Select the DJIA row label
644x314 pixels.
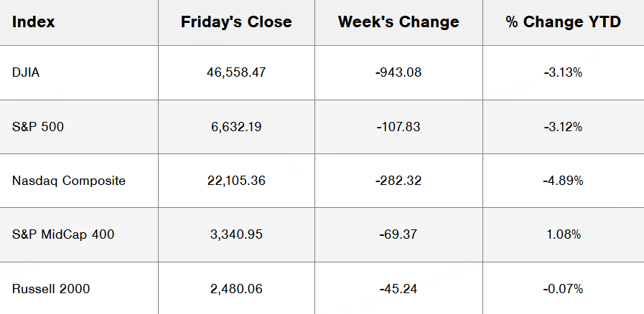pyautogui.click(x=26, y=72)
